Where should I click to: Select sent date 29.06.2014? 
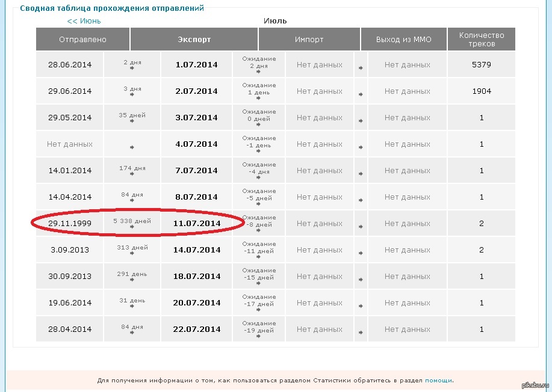coord(70,91)
